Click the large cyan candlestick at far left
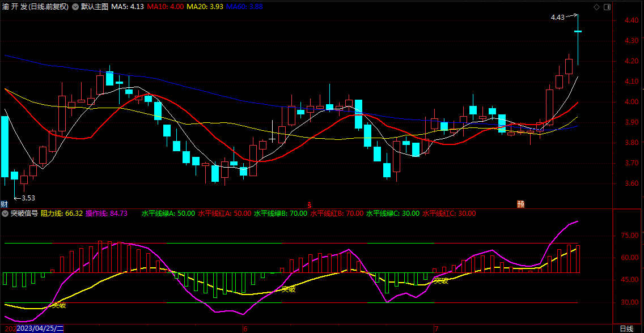Viewport: 644px width, 333px height. [5, 147]
